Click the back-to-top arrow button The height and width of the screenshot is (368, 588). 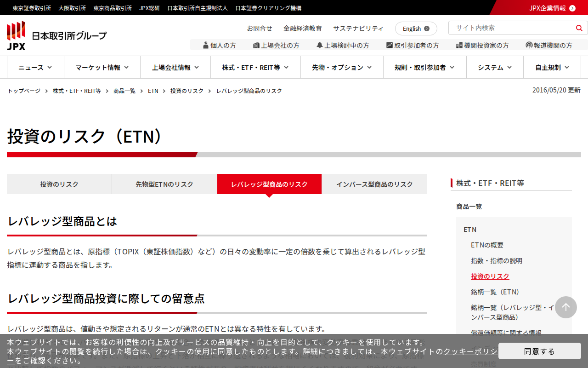[566, 307]
